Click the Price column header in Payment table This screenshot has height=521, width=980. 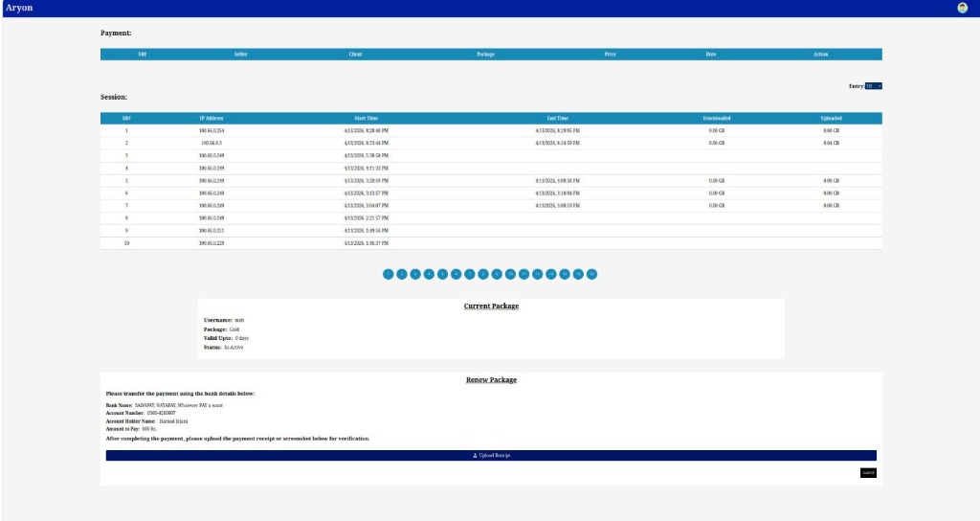pyautogui.click(x=610, y=55)
